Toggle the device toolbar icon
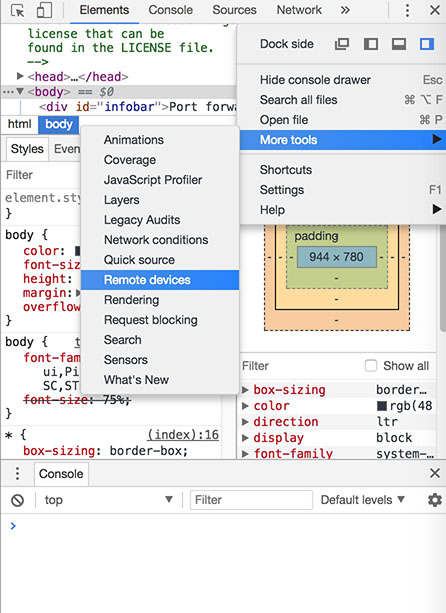Viewport: 446px width, 613px height. [x=44, y=10]
